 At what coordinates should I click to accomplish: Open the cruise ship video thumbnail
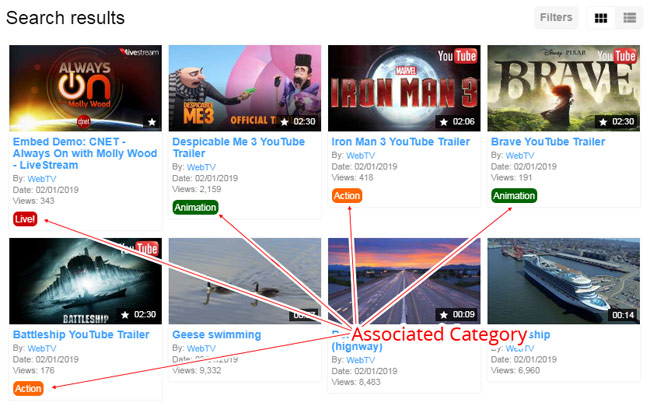point(563,281)
